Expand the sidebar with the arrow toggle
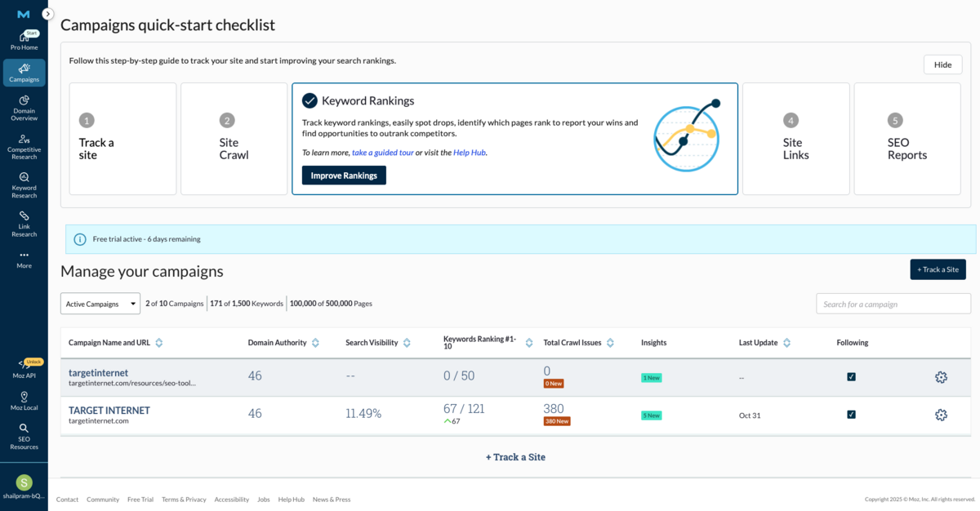 [x=47, y=14]
